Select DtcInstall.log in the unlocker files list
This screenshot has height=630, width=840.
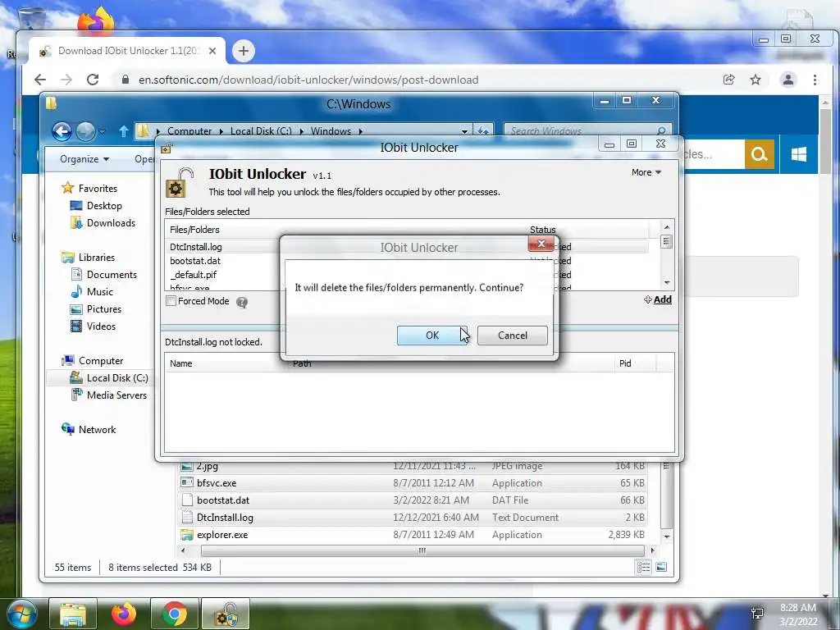pyautogui.click(x=195, y=247)
